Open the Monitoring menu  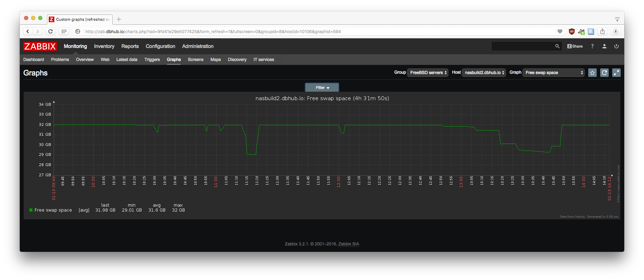pyautogui.click(x=75, y=46)
